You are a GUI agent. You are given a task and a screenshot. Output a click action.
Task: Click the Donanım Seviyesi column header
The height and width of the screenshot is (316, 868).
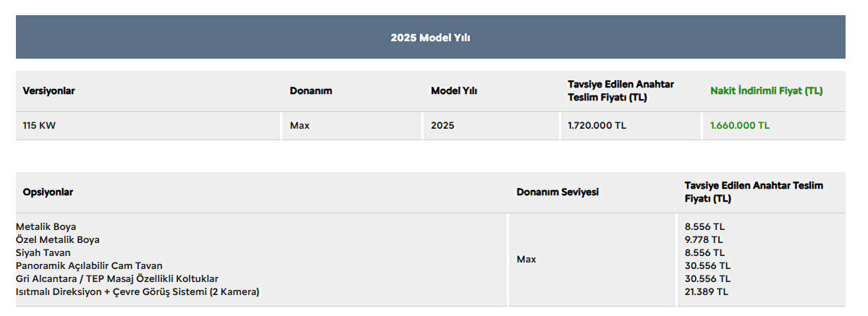pos(558,192)
